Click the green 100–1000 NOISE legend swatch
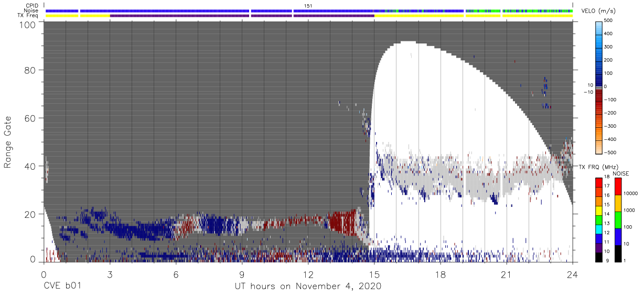 click(618, 220)
